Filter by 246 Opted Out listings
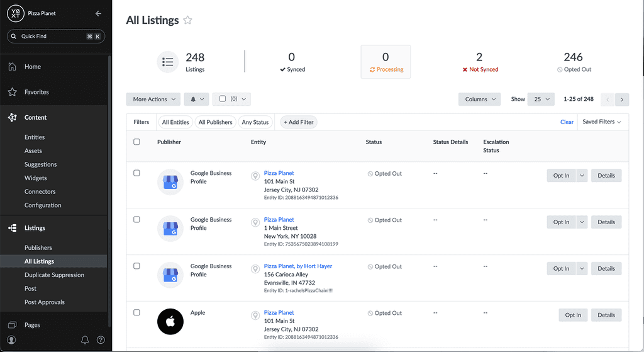The width and height of the screenshot is (644, 352). coord(574,62)
